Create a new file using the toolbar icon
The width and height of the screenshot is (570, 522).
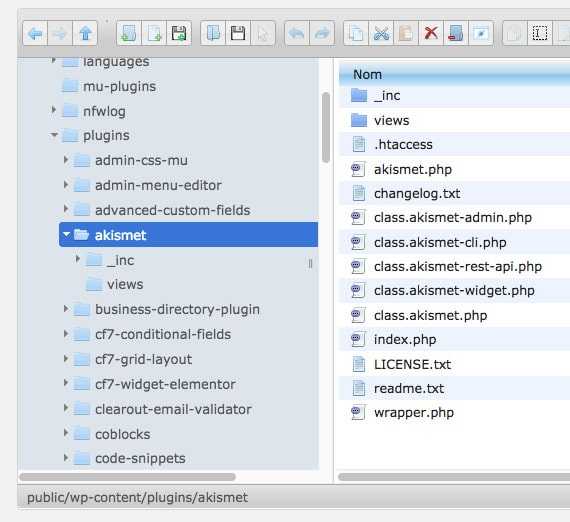click(x=154, y=33)
